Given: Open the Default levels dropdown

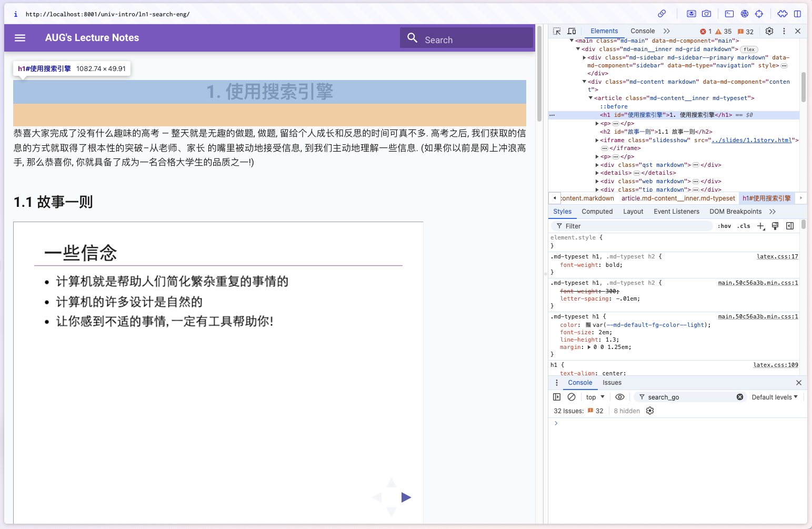Looking at the screenshot, I should [x=774, y=397].
